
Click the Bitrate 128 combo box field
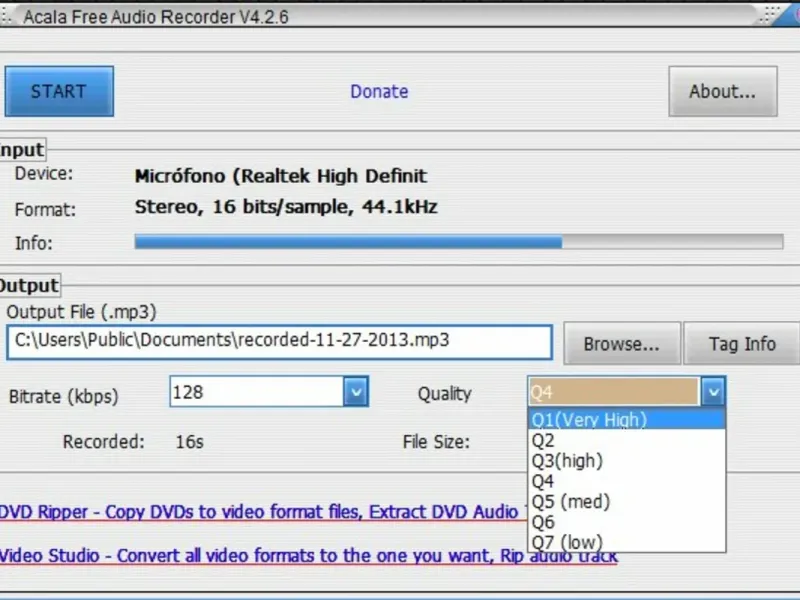click(x=269, y=392)
